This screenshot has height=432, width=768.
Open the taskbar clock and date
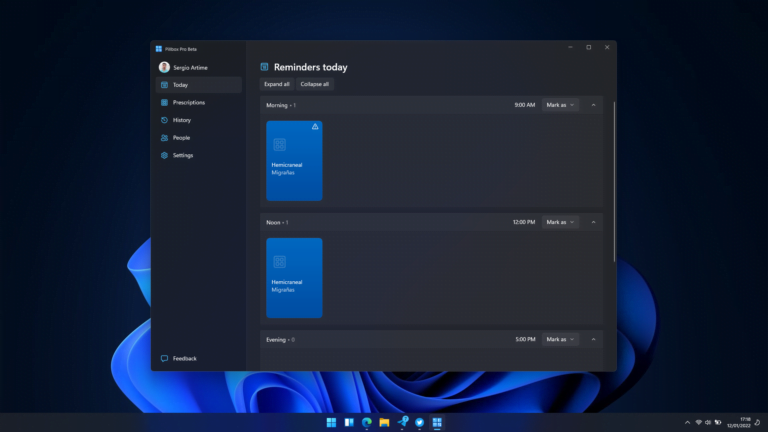739,422
